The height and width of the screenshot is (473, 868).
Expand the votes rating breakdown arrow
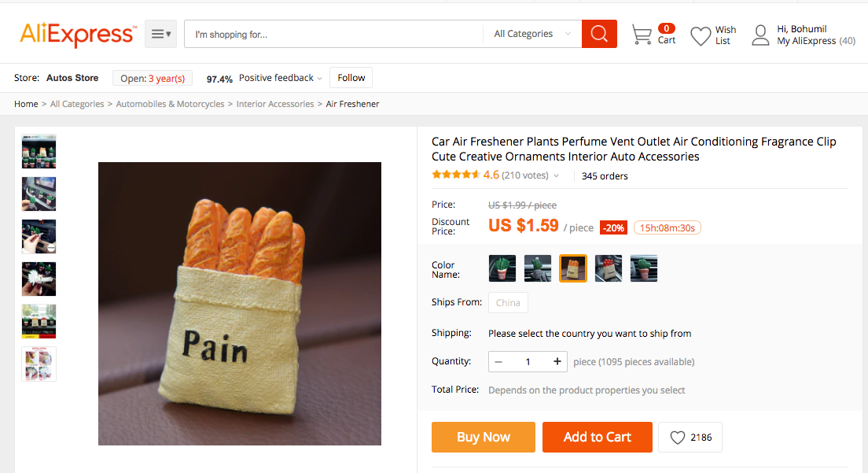coord(557,176)
